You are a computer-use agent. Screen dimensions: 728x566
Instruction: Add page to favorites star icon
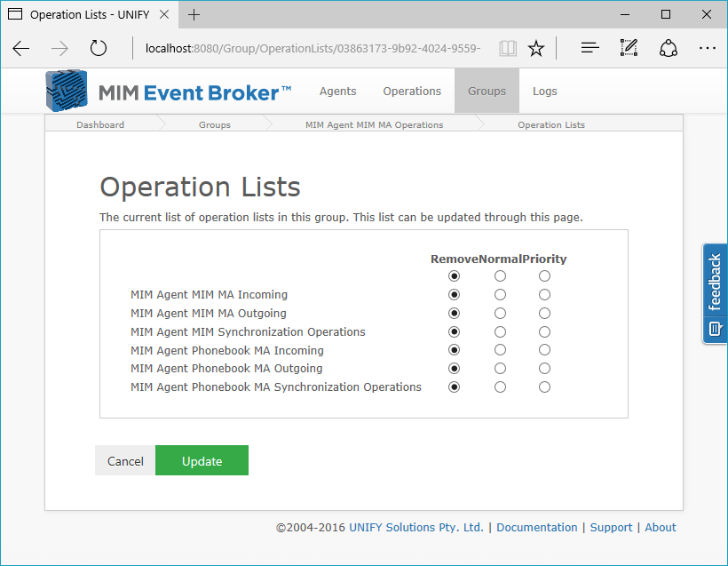click(x=536, y=48)
